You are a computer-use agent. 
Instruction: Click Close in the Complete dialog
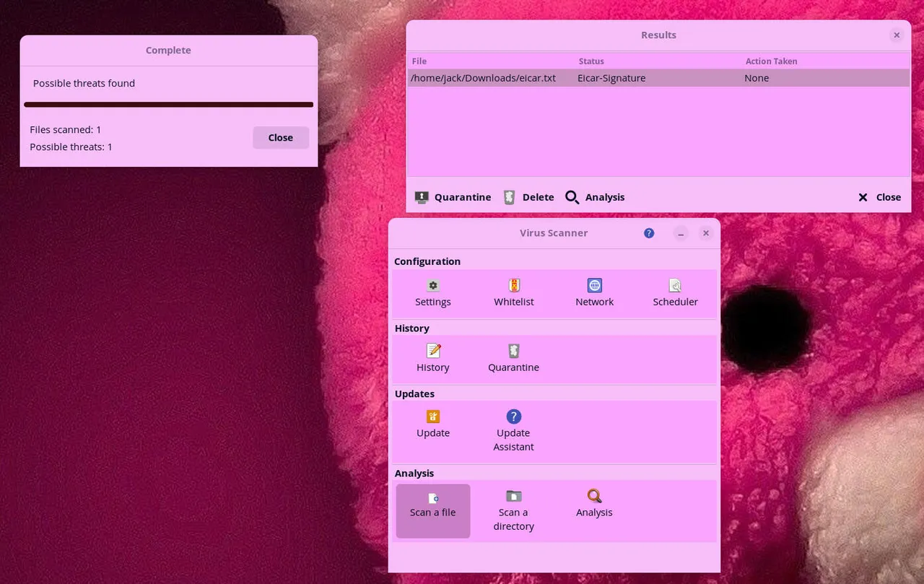point(280,138)
